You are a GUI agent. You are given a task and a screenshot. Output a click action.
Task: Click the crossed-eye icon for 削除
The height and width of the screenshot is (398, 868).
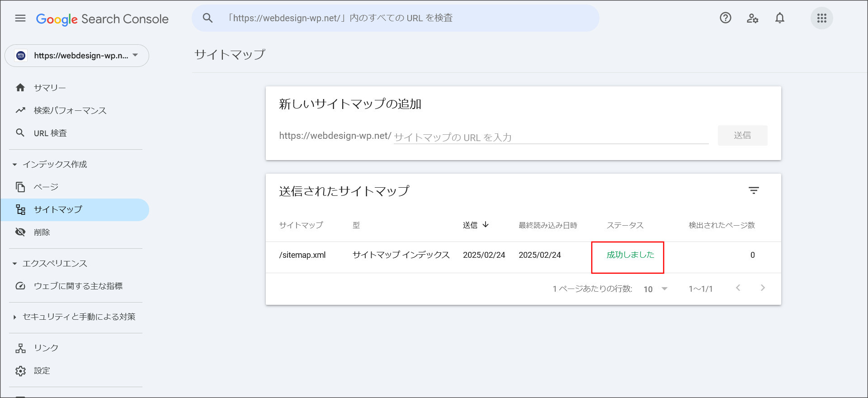point(20,232)
